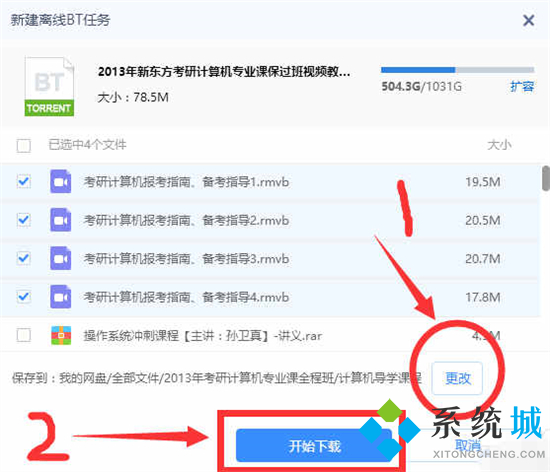Screen dimensions: 550x472
Task: Click file name 备考指导3.rmvb
Action: tap(186, 259)
